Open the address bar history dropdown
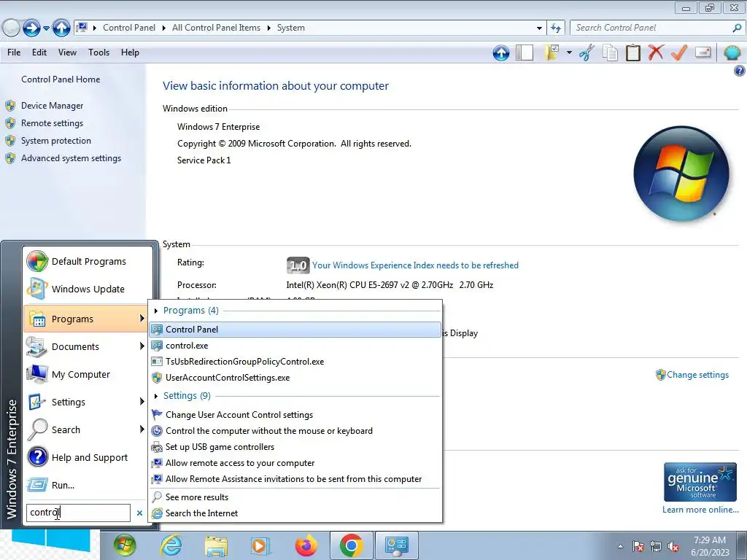Viewport: 747px width, 560px height. click(x=539, y=28)
